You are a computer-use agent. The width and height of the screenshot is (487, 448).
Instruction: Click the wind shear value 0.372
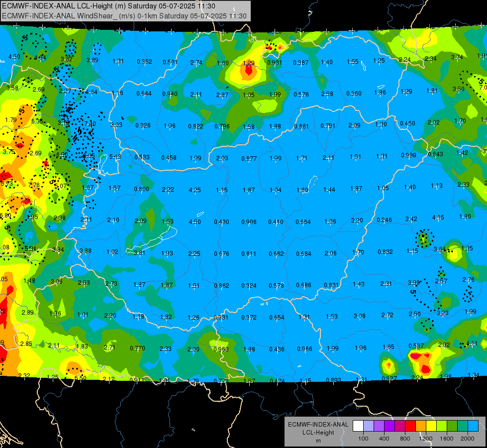(x=249, y=318)
